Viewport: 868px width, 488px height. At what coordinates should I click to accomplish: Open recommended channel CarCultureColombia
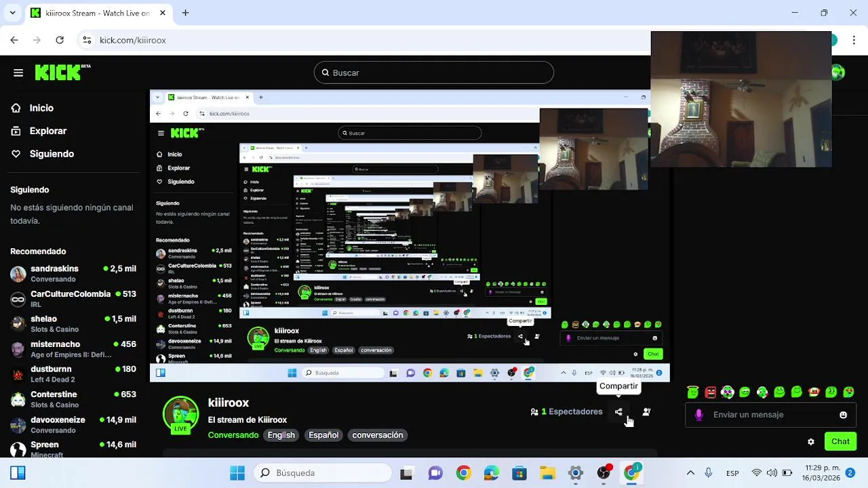point(73,299)
